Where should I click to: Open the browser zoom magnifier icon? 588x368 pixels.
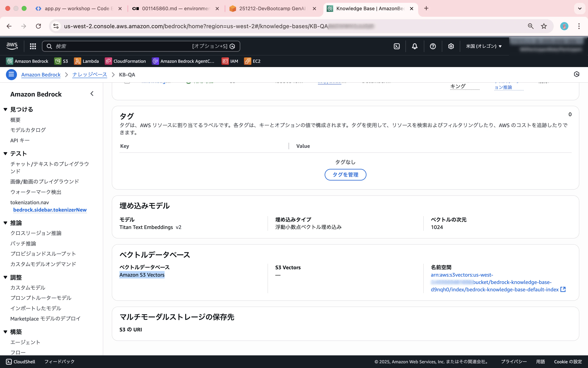click(x=531, y=26)
